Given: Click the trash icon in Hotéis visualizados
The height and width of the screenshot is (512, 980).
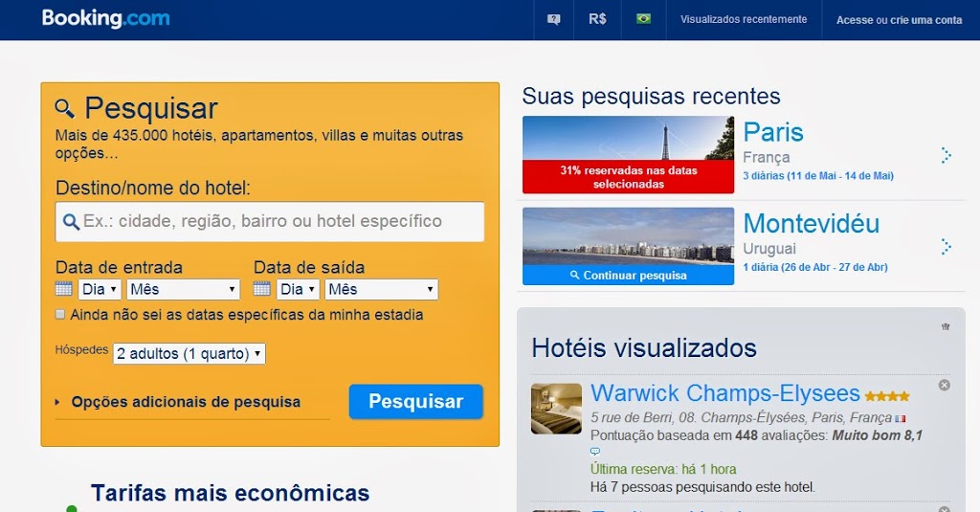Looking at the screenshot, I should tap(946, 326).
